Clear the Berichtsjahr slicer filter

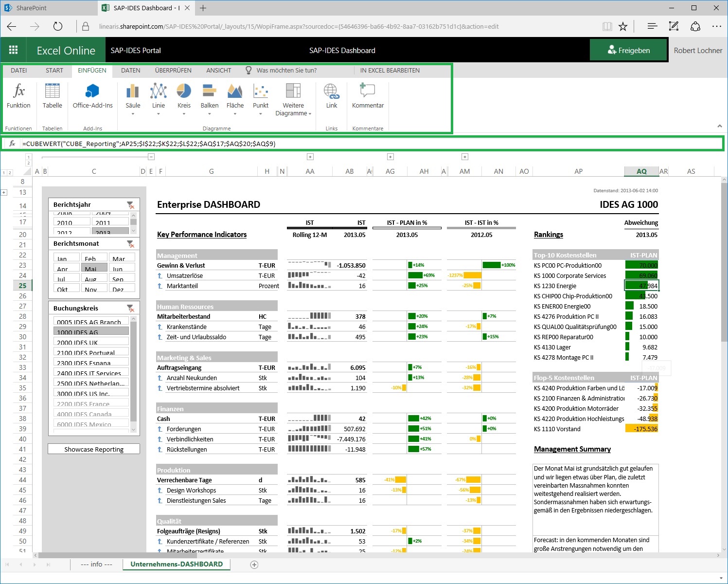point(130,205)
